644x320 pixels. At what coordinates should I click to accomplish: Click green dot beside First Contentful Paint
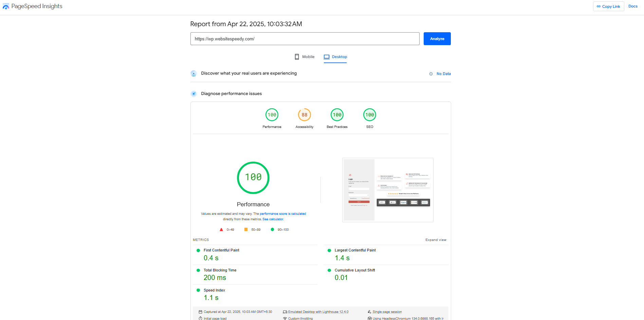click(198, 250)
